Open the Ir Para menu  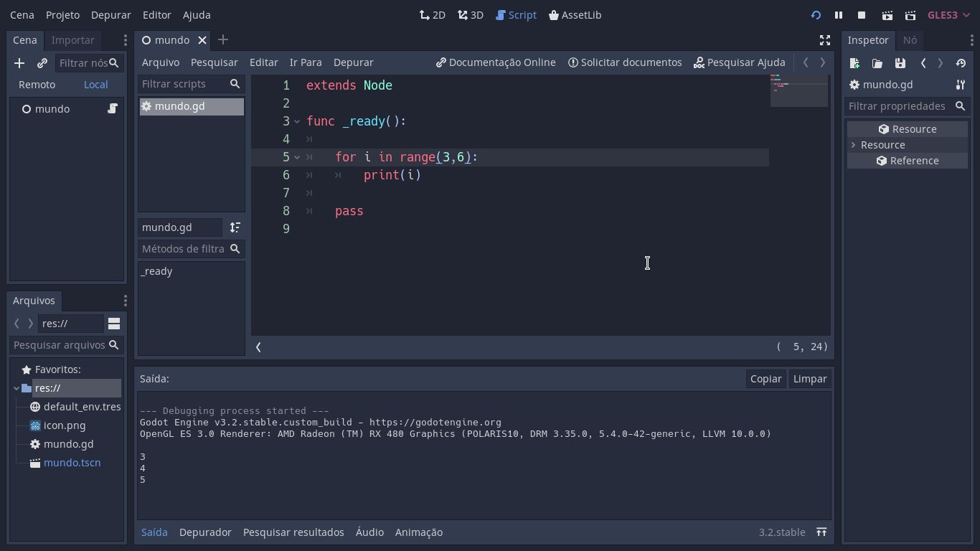click(306, 62)
